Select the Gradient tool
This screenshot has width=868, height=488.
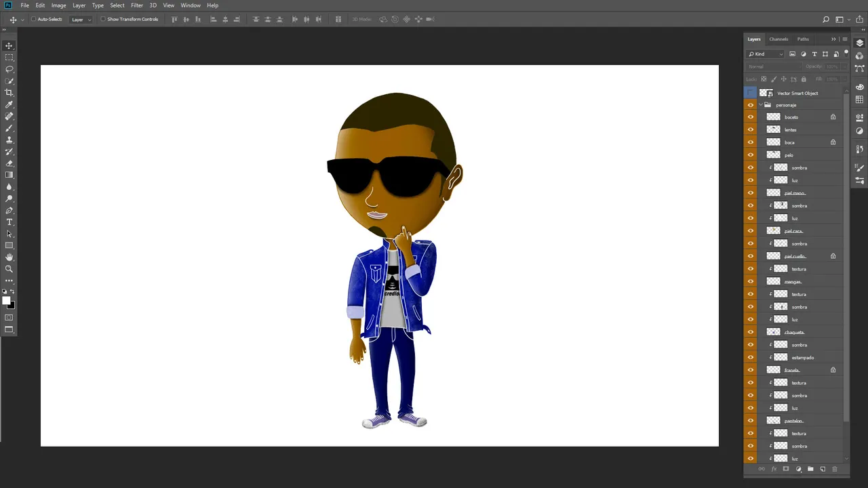[9, 175]
